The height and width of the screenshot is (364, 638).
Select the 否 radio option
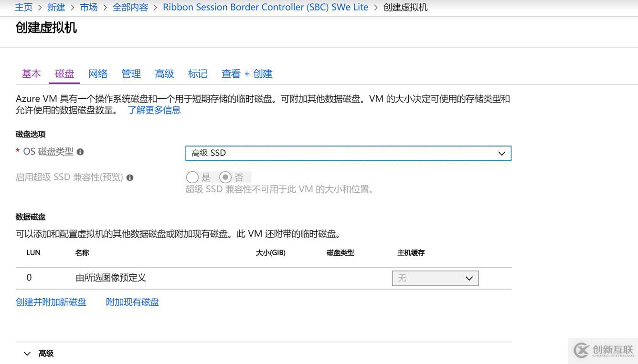[224, 177]
